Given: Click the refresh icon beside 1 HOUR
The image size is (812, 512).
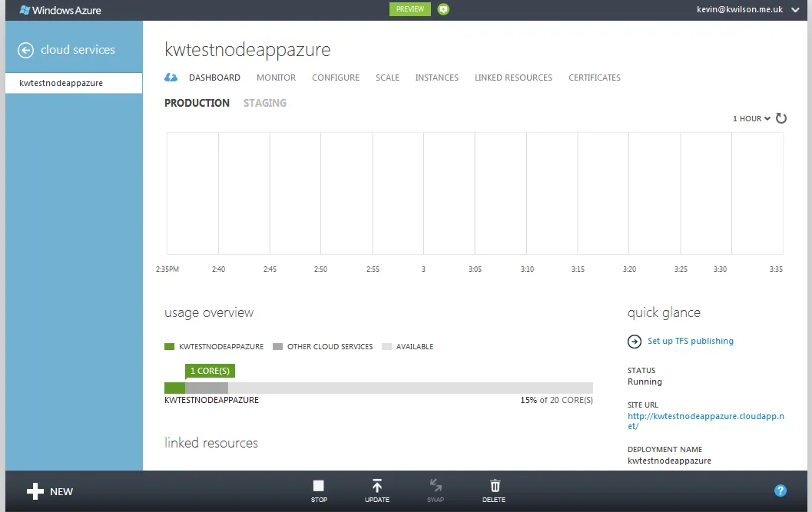Looking at the screenshot, I should pos(781,118).
